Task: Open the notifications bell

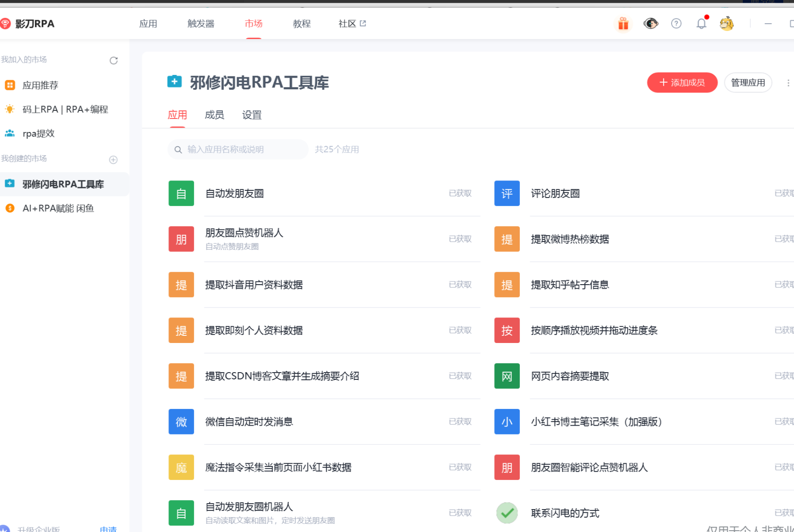Action: coord(701,23)
